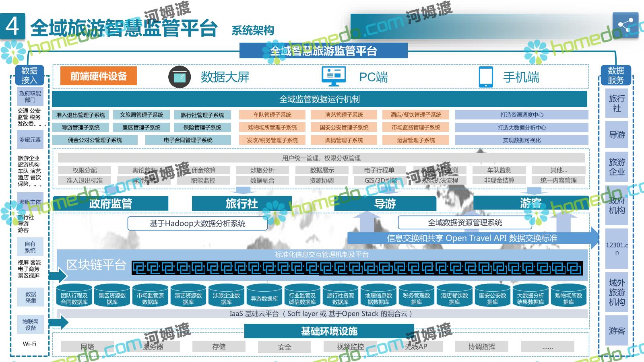Click the 国安公安数据库 database cylinder
This screenshot has width=644, height=362.
click(492, 296)
